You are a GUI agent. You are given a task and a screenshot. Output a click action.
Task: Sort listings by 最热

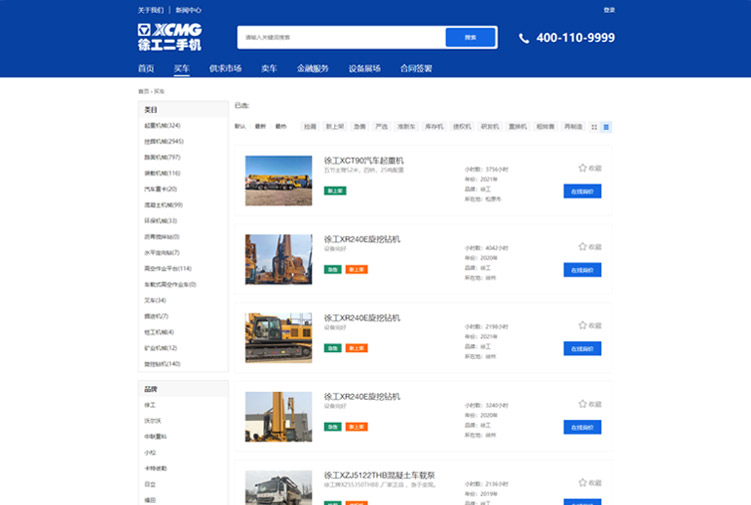coord(281,126)
